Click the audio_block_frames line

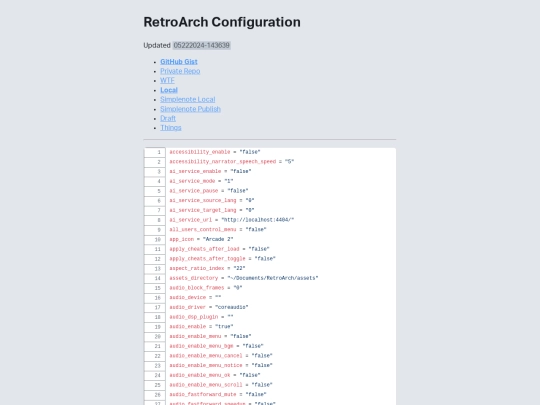pyautogui.click(x=206, y=288)
